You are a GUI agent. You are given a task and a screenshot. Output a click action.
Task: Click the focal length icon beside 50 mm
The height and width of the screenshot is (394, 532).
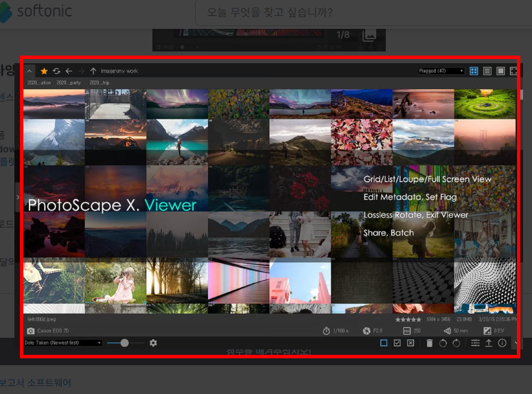pos(447,331)
